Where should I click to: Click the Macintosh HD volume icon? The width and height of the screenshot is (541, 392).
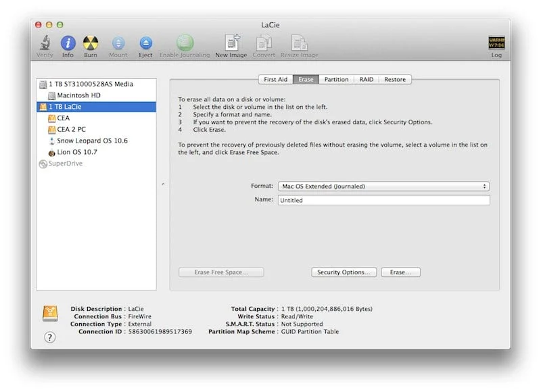[51, 95]
